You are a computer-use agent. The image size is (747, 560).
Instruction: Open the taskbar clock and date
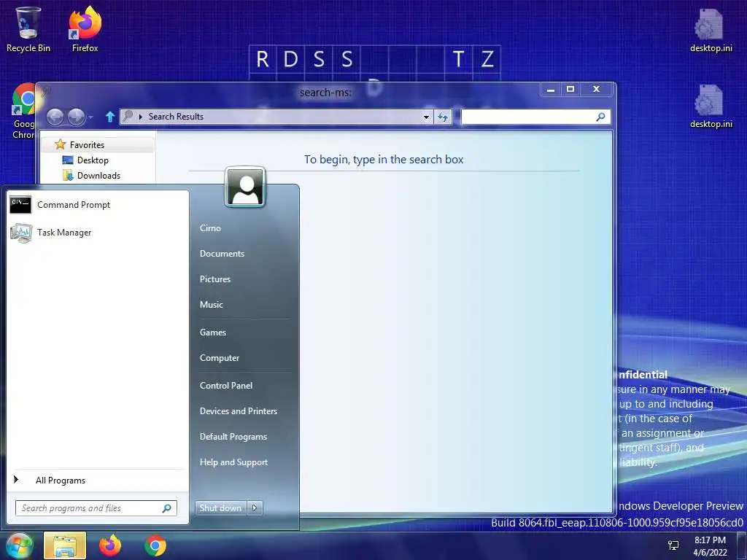pyautogui.click(x=710, y=545)
